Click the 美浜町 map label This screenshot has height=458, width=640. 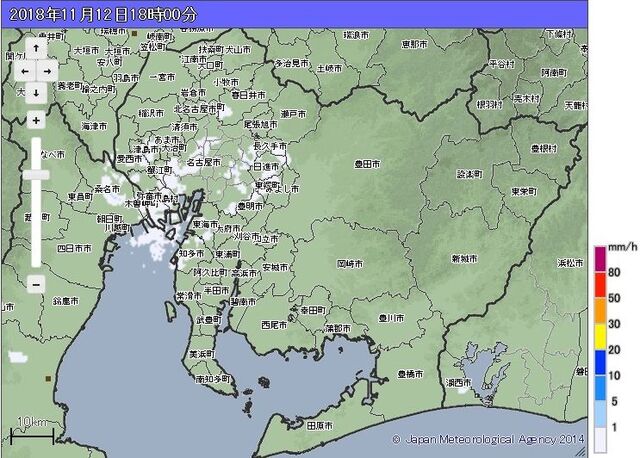202,354
